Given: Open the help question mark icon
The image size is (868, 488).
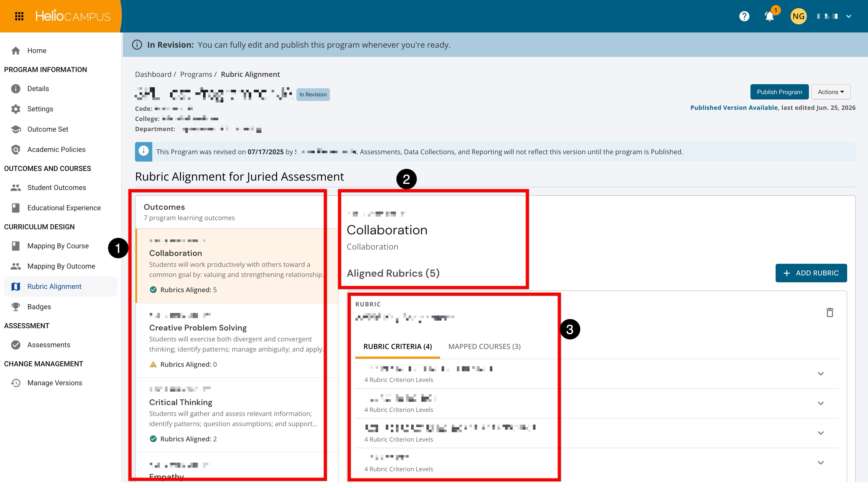Looking at the screenshot, I should [x=744, y=16].
